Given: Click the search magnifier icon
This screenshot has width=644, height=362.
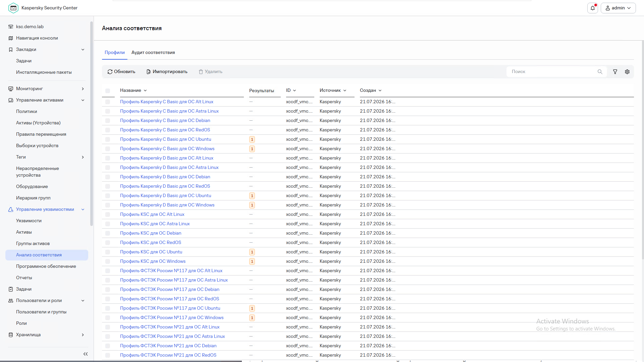Looking at the screenshot, I should point(600,72).
